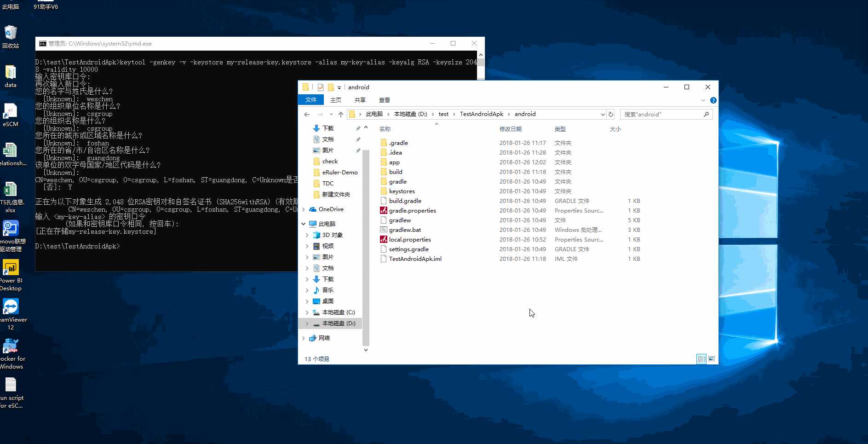
Task: Open the data desktop icon
Action: coord(11,76)
